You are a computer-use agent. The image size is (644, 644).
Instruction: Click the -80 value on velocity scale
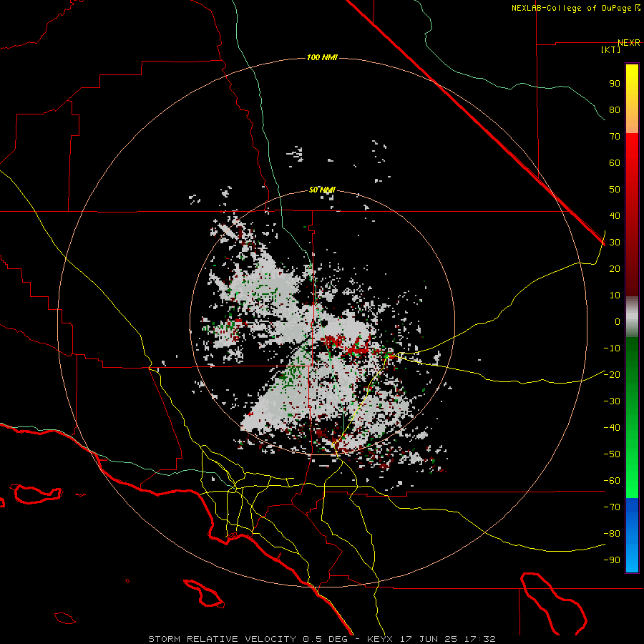tap(612, 534)
